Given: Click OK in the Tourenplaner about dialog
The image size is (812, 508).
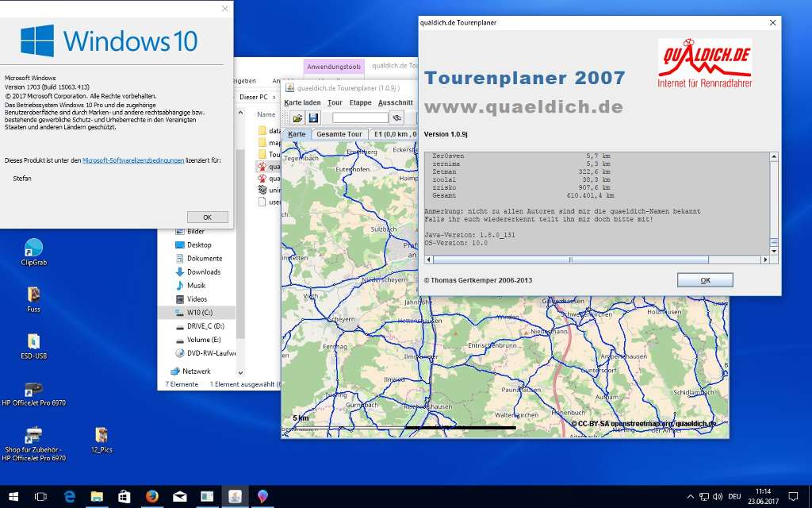Looking at the screenshot, I should click(x=704, y=280).
